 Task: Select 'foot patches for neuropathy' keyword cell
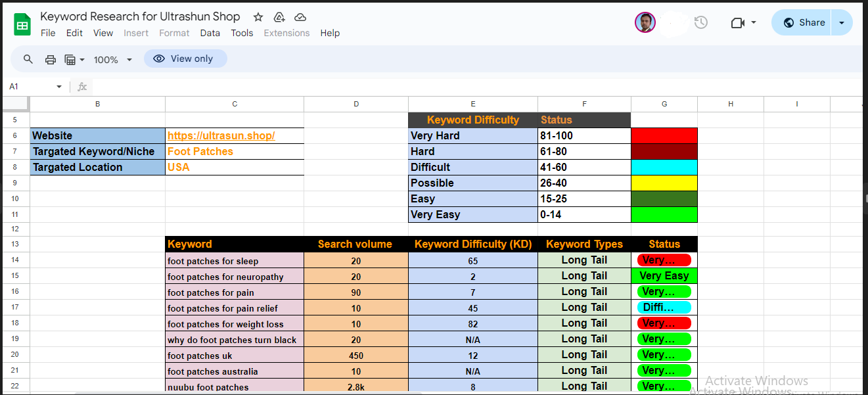coord(235,276)
